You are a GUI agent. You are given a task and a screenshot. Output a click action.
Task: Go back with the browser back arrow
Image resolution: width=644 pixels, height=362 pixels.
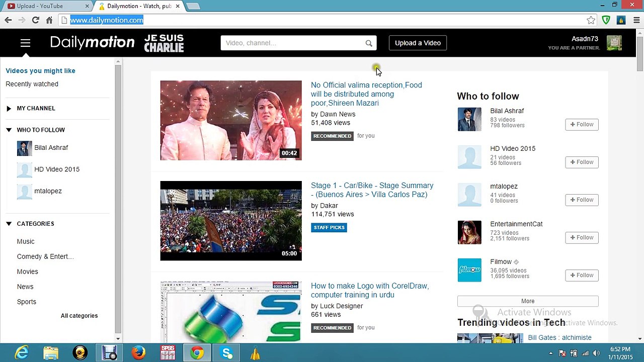8,20
